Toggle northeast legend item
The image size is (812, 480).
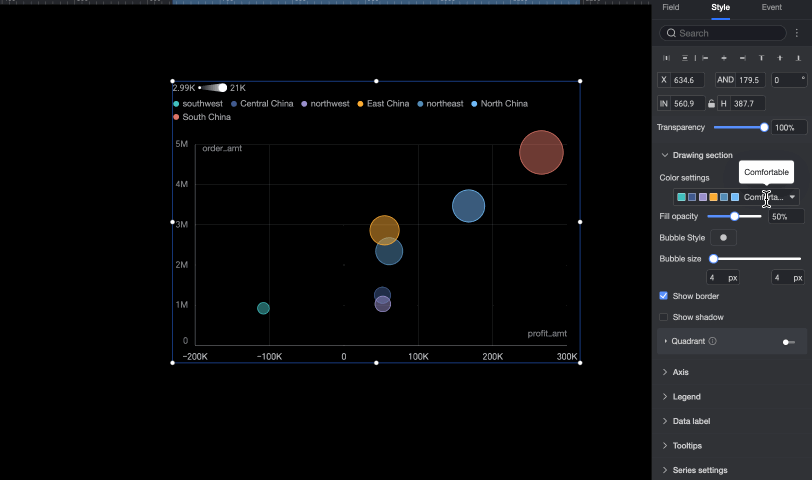coord(440,104)
